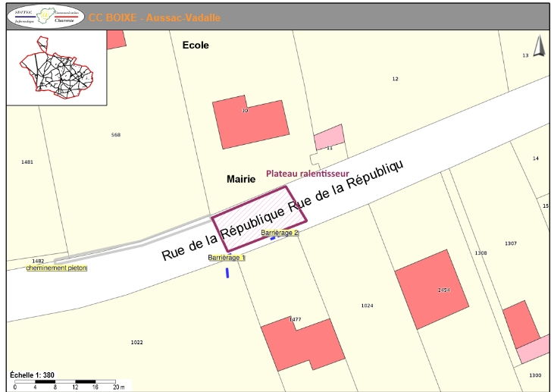
Task: Select the red building on parcel 1477
Action: [301, 344]
